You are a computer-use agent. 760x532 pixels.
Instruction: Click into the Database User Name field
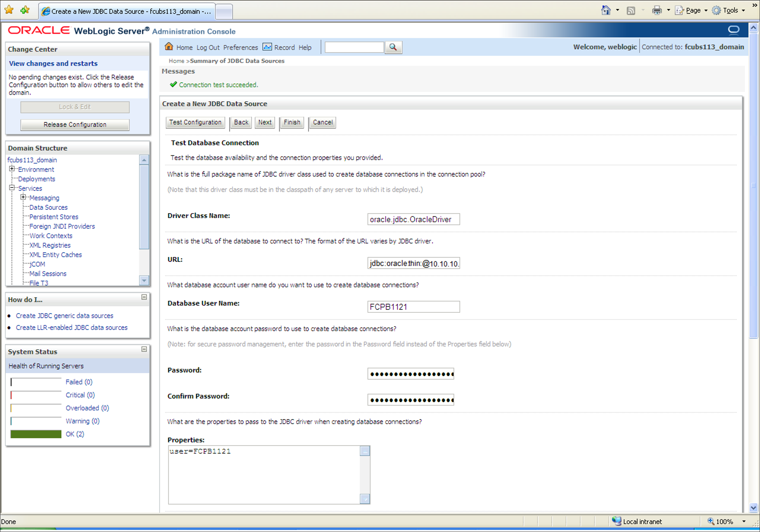(413, 307)
